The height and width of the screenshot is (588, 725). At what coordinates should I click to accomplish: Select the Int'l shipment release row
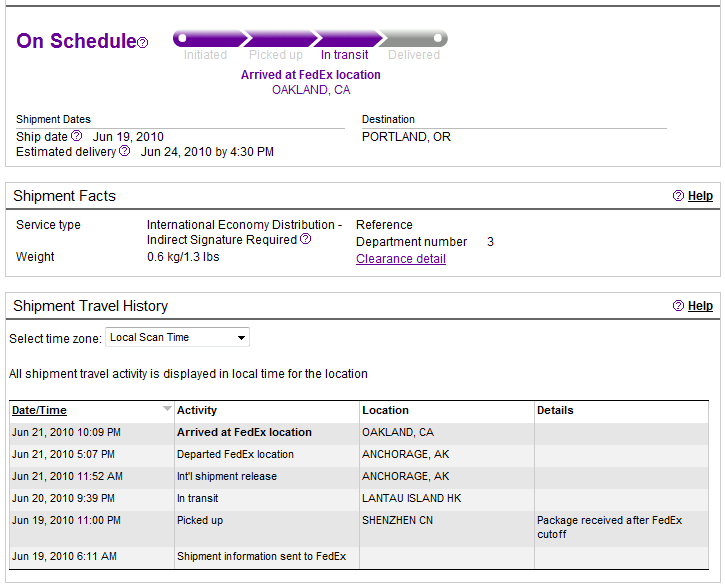359,476
